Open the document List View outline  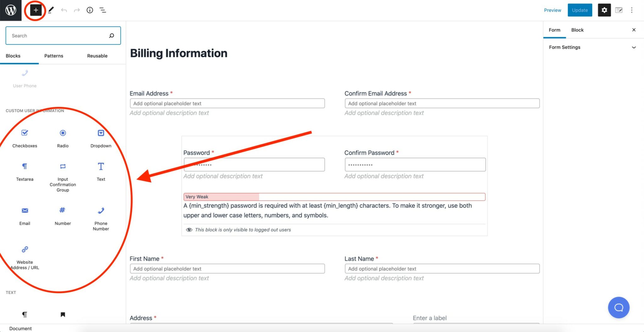[x=103, y=10]
